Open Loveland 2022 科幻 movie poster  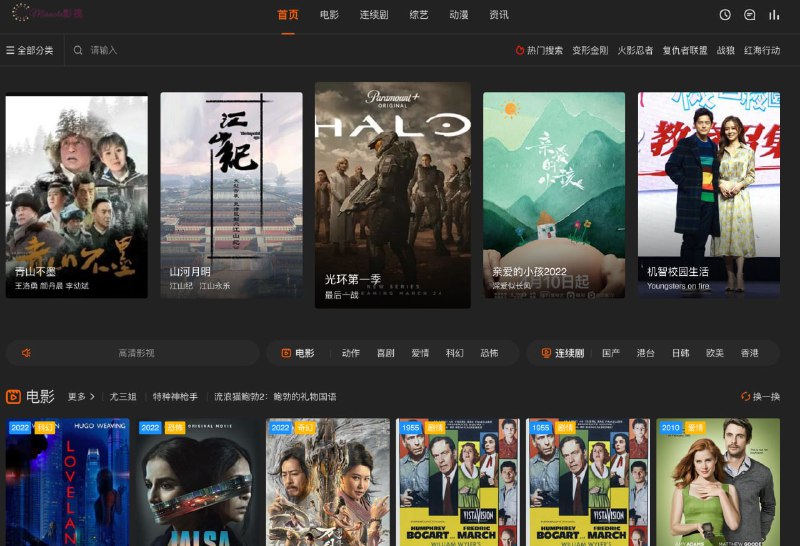[x=67, y=482]
